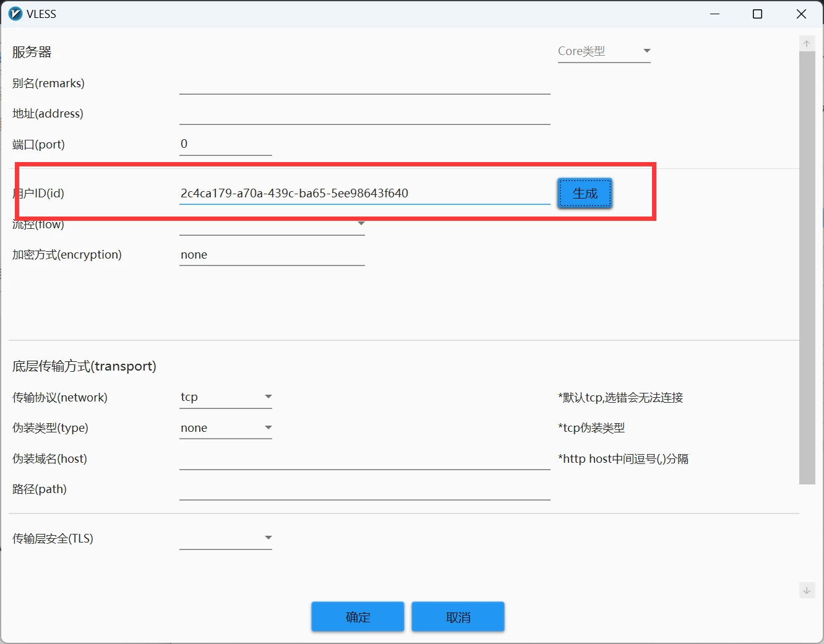
Task: Click the VLESS app icon in title bar
Action: coord(15,14)
